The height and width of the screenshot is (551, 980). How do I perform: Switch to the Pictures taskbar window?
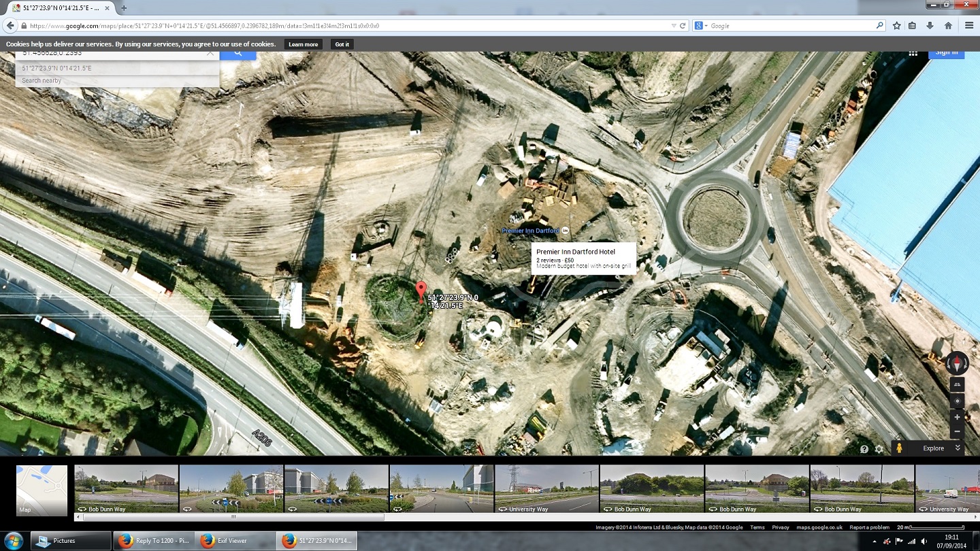[x=71, y=541]
